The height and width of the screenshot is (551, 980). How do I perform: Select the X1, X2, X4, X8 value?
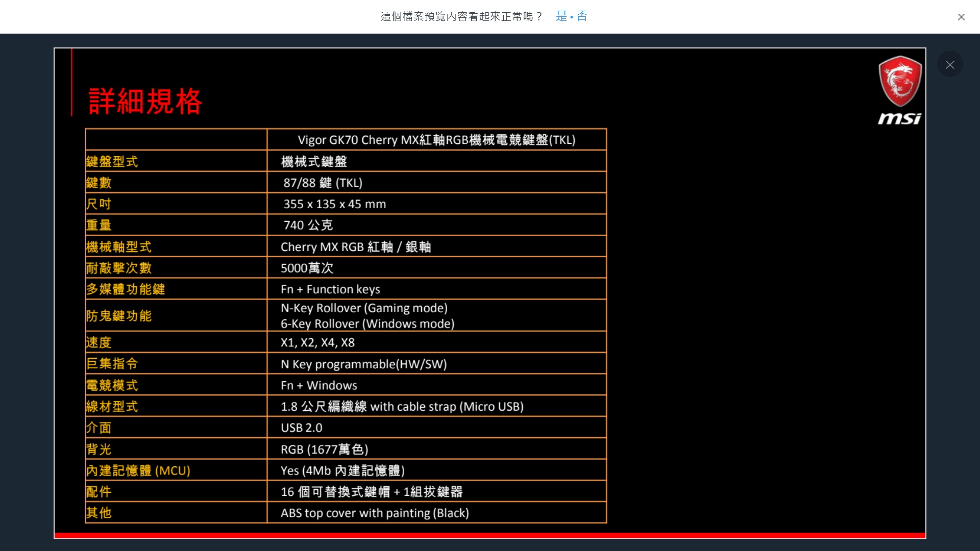click(x=317, y=342)
